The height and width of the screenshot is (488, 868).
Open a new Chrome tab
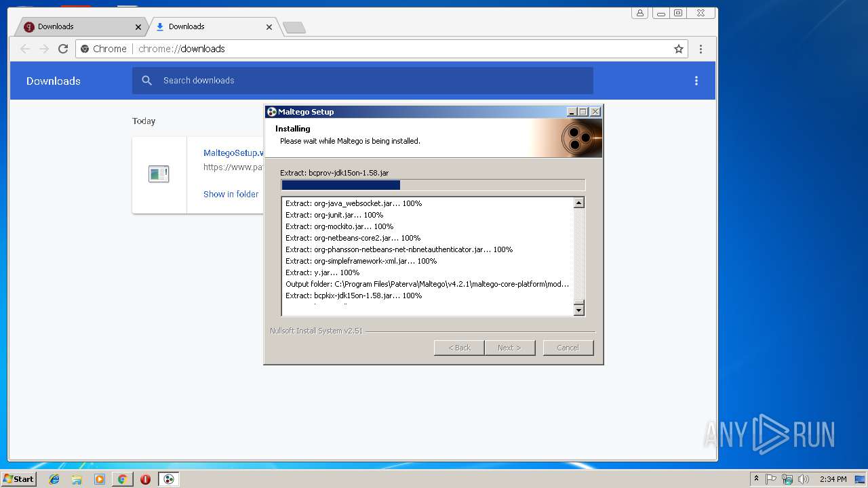(x=294, y=28)
